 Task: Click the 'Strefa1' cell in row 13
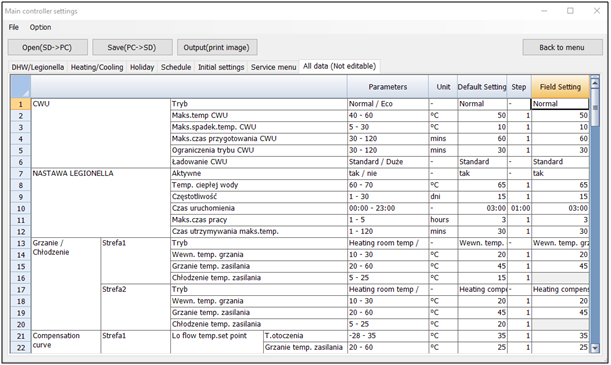(136, 261)
